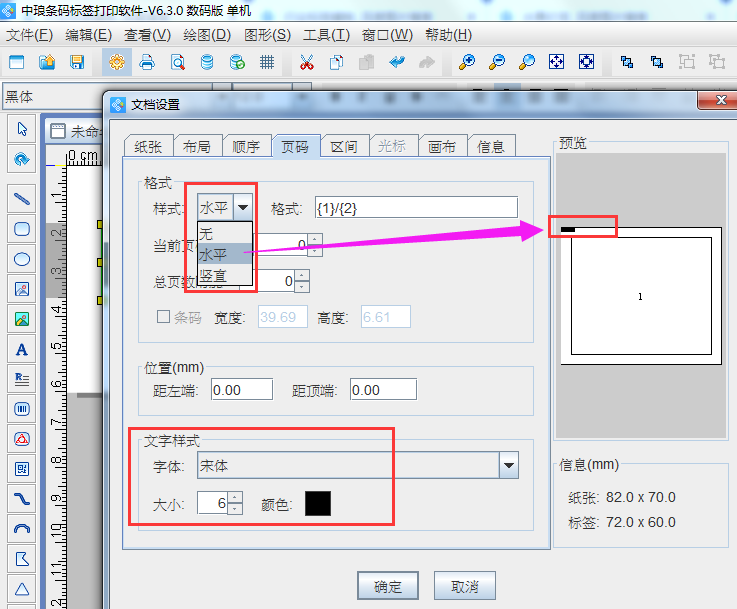
Task: Select the text 'A' tool
Action: (22, 350)
